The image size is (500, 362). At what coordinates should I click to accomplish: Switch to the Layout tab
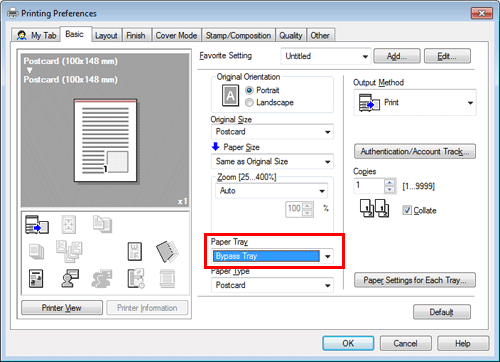pos(106,35)
